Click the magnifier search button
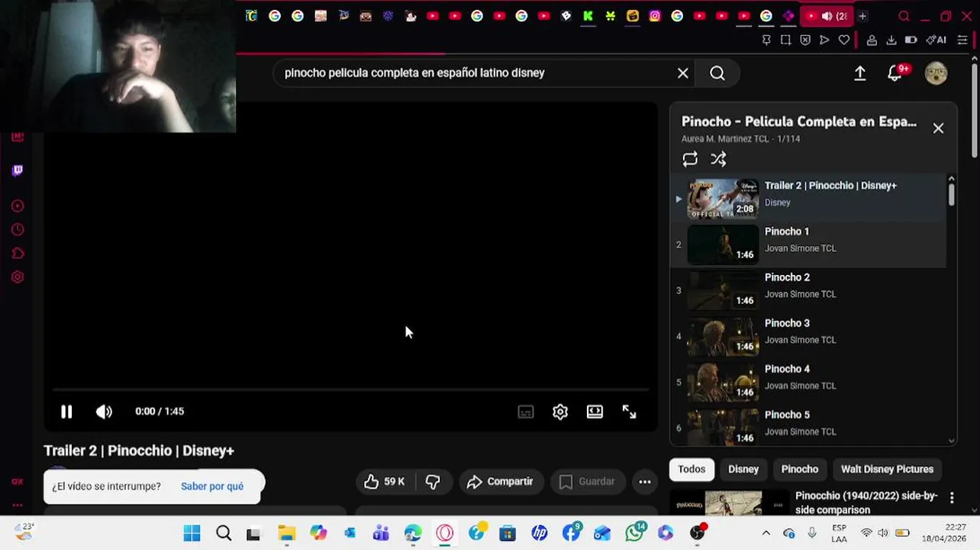The image size is (980, 550). pyautogui.click(x=717, y=73)
